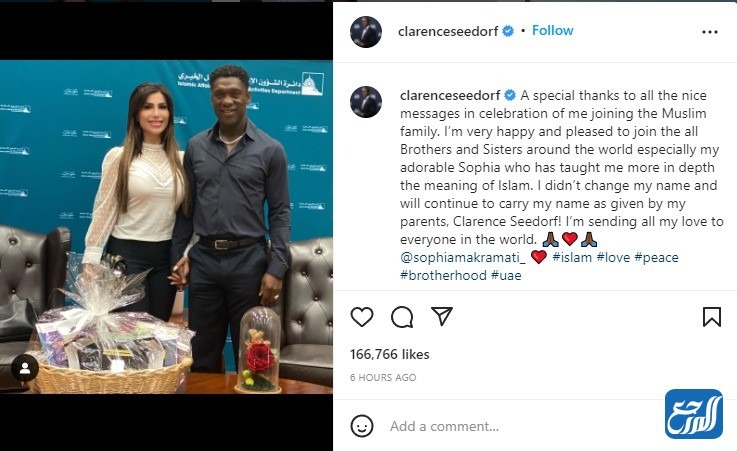Viewport: 737px width, 451px height.
Task: Open the @sophiamakramati_ mention
Action: [x=463, y=257]
